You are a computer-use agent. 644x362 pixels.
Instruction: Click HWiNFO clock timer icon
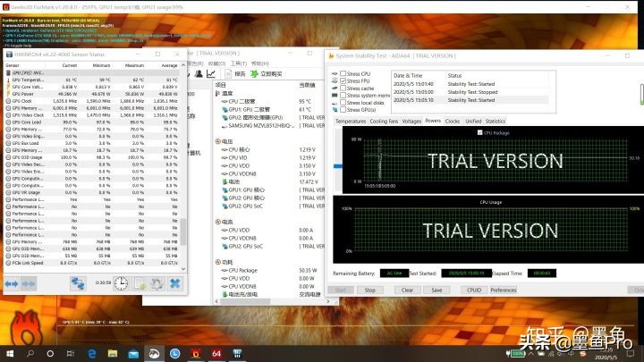(121, 283)
